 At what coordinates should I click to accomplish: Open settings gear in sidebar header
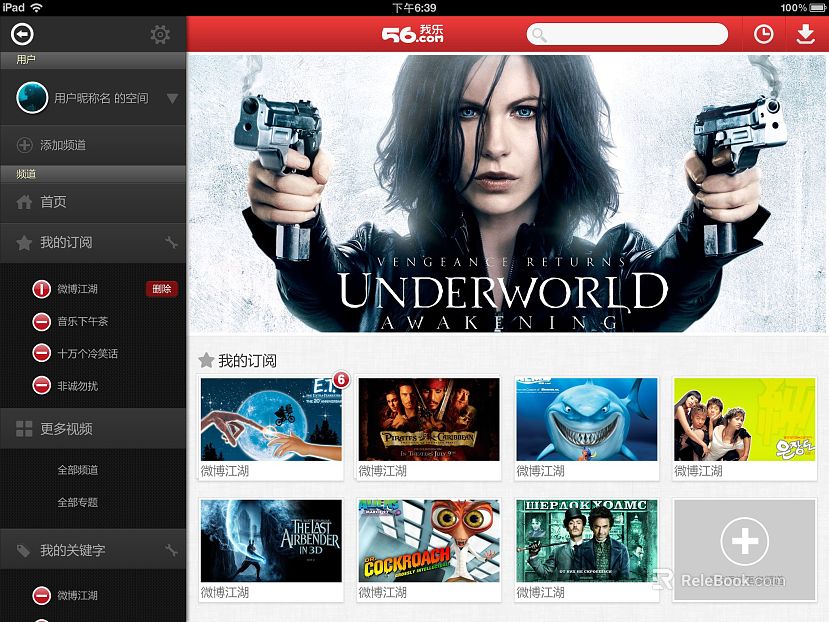(160, 35)
